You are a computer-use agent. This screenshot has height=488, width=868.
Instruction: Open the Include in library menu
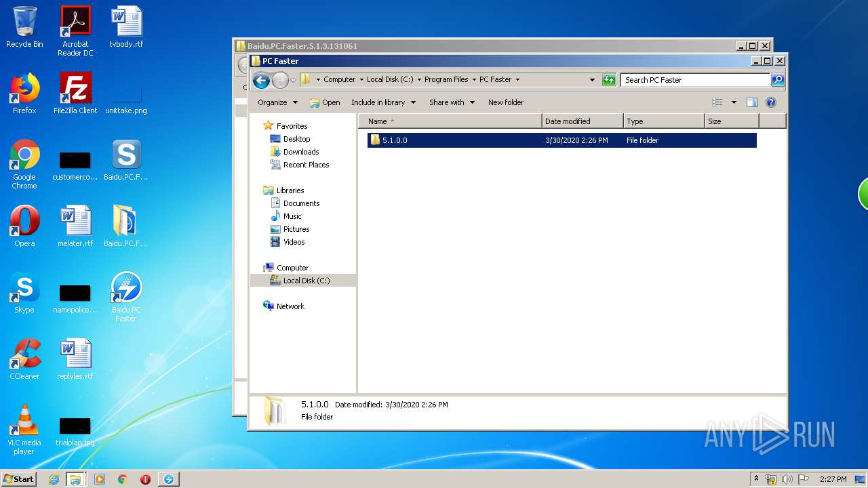[x=382, y=102]
